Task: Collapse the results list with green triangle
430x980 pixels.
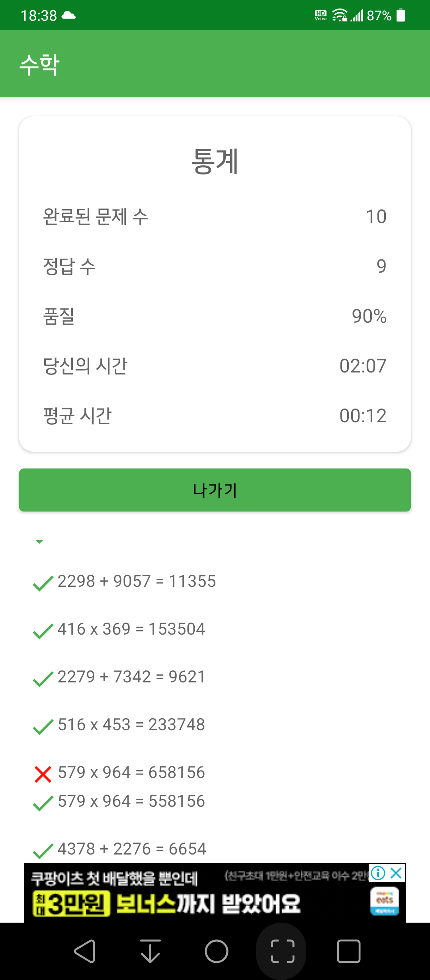Action: (39, 542)
